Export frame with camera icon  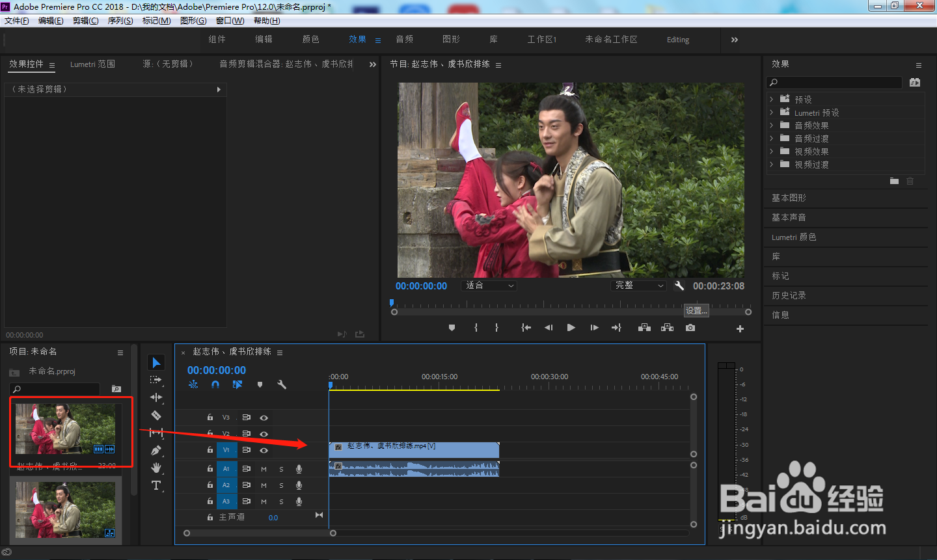coord(690,328)
